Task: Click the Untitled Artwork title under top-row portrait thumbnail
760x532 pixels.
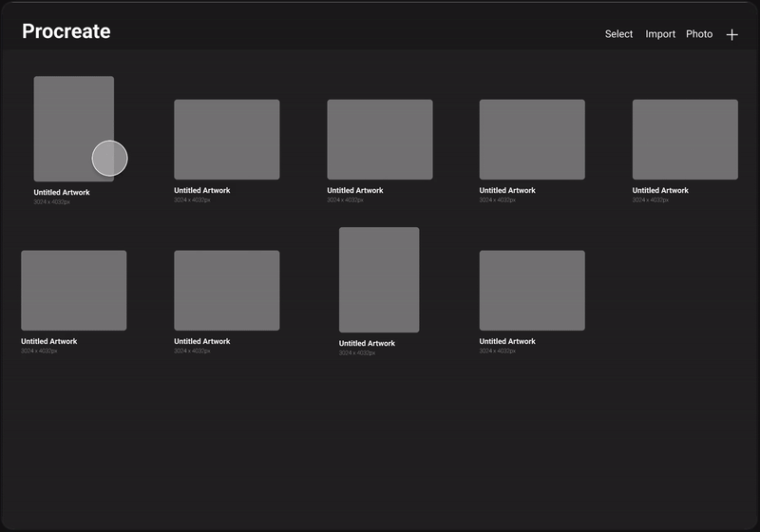Action: (62, 192)
